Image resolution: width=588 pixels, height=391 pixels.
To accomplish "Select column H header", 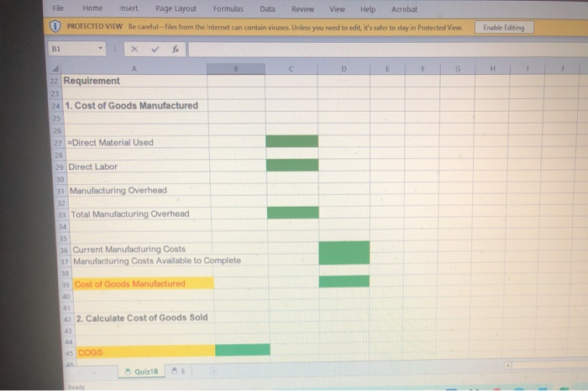I will pos(492,68).
